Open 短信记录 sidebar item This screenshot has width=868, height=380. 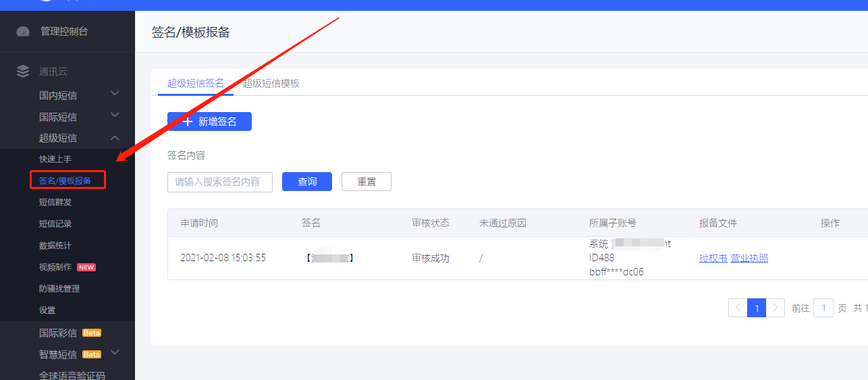55,224
